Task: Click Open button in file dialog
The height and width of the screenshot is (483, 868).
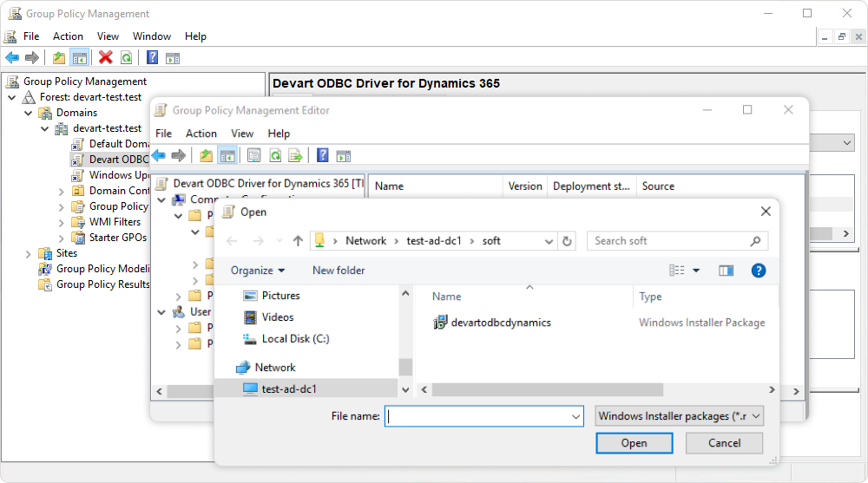Action: click(x=635, y=443)
